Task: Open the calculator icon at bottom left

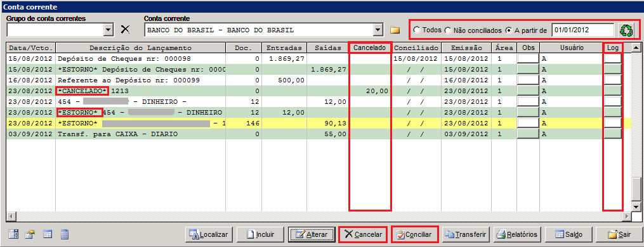Action: coord(65,234)
